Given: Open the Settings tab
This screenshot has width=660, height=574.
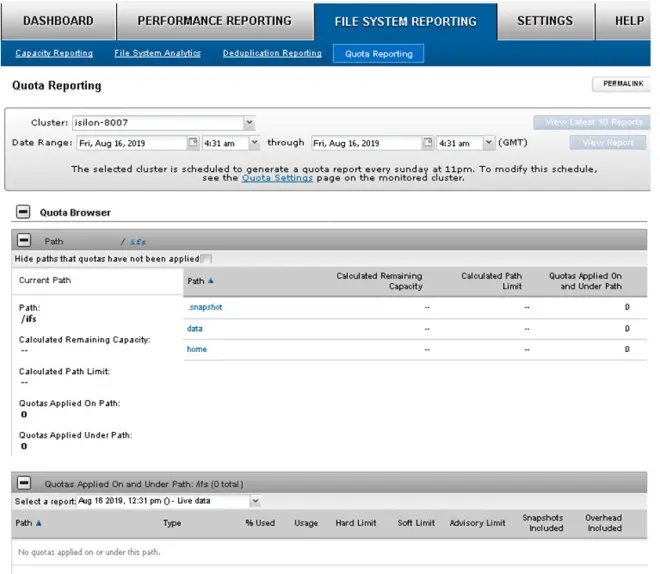Looking at the screenshot, I should (545, 21).
